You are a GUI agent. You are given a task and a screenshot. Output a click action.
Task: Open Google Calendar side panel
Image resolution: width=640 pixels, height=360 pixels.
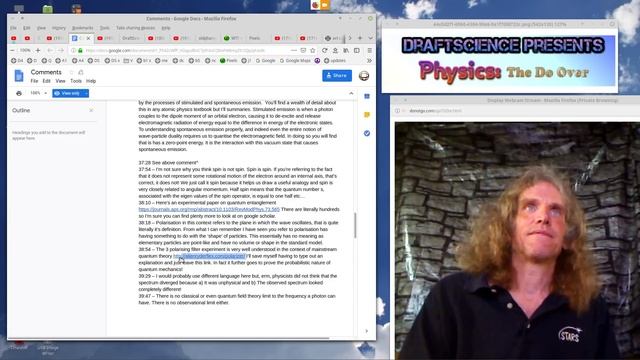(367, 96)
